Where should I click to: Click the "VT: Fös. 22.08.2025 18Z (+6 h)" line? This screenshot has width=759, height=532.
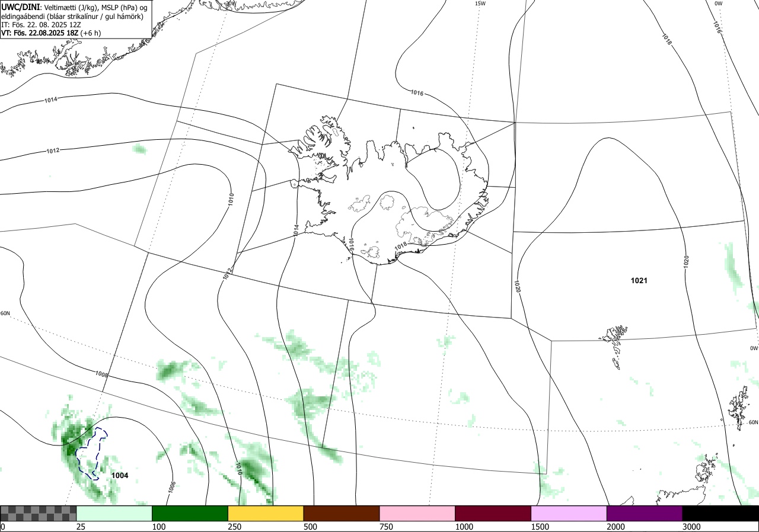(51, 33)
